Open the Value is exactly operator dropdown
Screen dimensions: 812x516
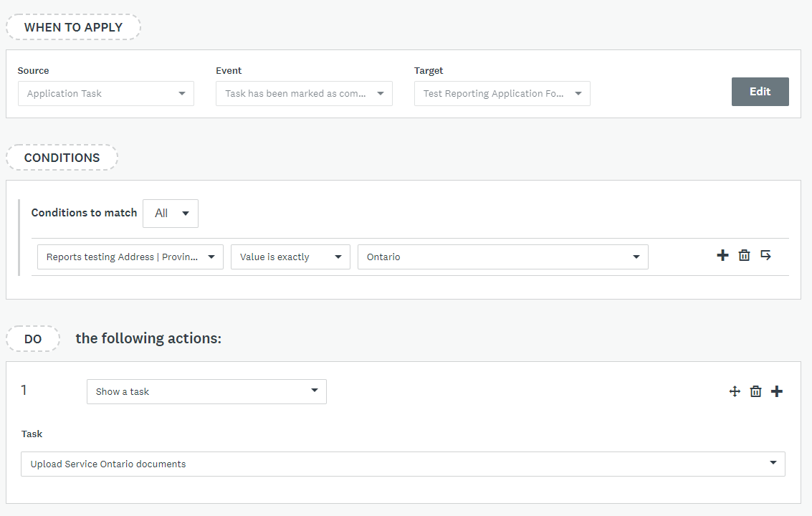click(x=290, y=257)
